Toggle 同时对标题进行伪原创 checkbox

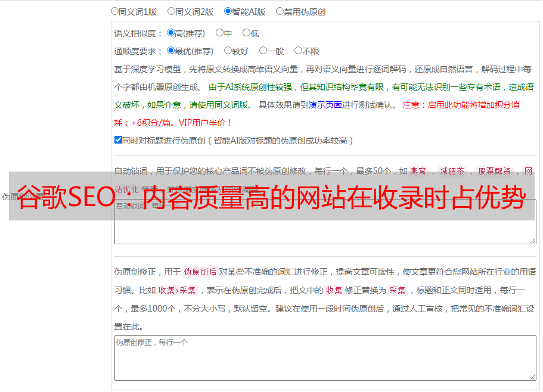[118, 140]
